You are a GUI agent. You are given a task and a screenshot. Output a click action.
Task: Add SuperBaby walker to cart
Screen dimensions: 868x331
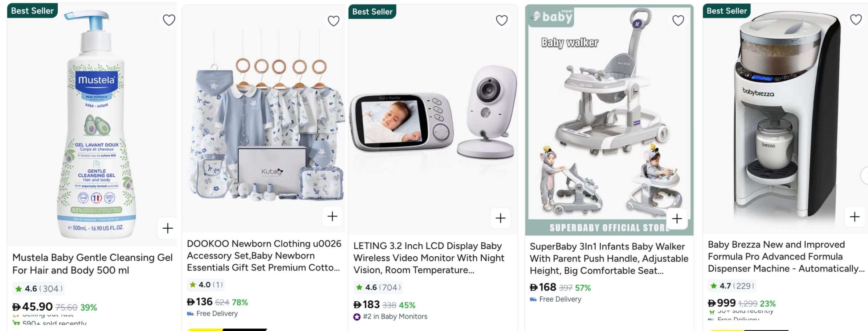677,219
